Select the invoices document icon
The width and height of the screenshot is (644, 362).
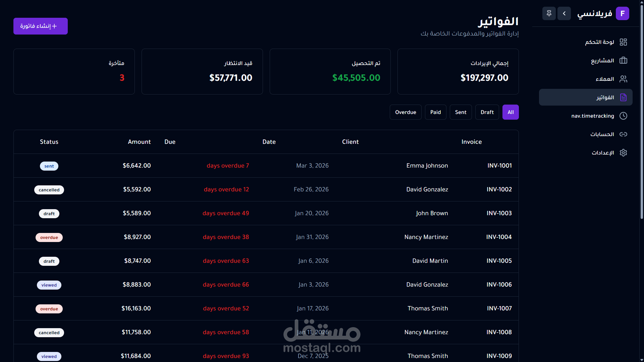(x=623, y=98)
